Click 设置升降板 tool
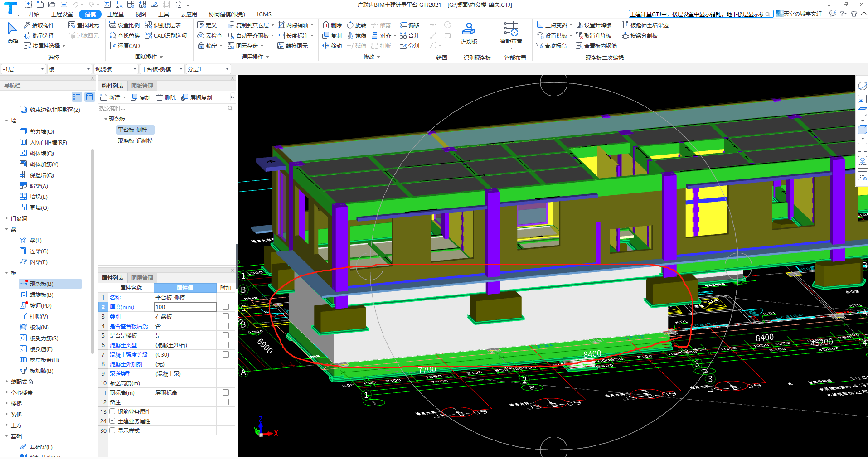Viewport: 868px width, 459px height. [594, 25]
